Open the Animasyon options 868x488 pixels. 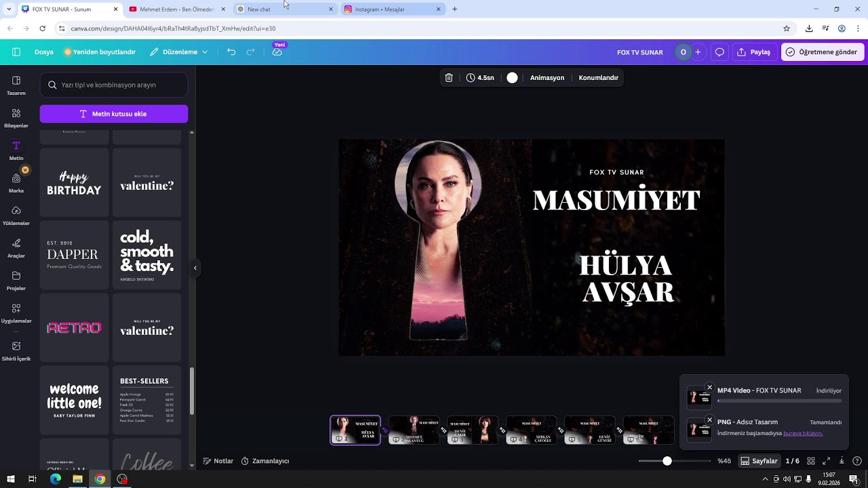click(547, 78)
